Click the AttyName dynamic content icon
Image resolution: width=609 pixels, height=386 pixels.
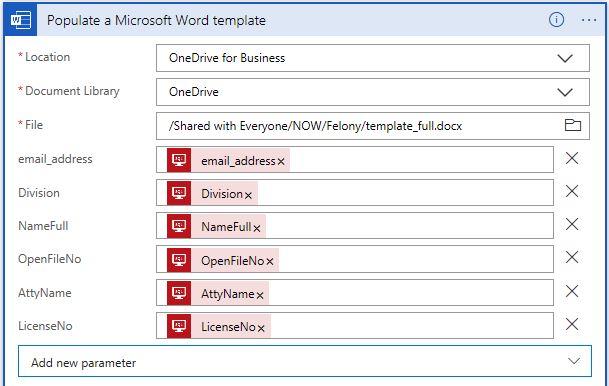pyautogui.click(x=179, y=293)
